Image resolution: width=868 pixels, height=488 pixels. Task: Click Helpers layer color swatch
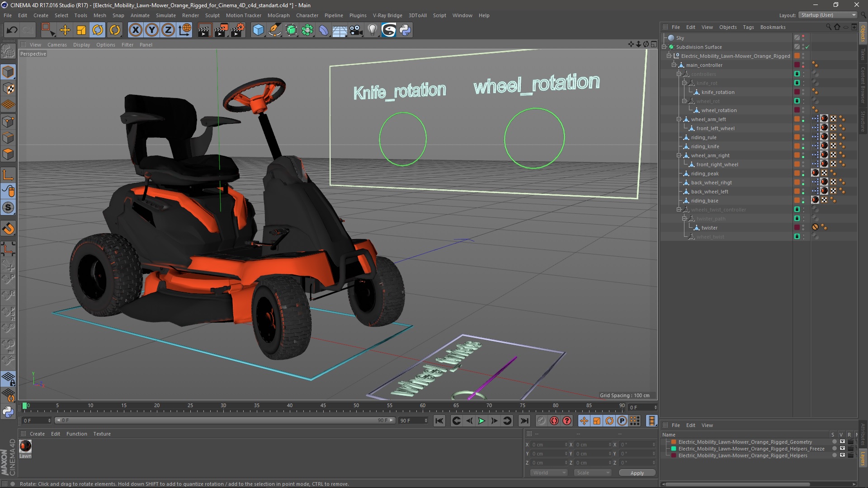674,455
